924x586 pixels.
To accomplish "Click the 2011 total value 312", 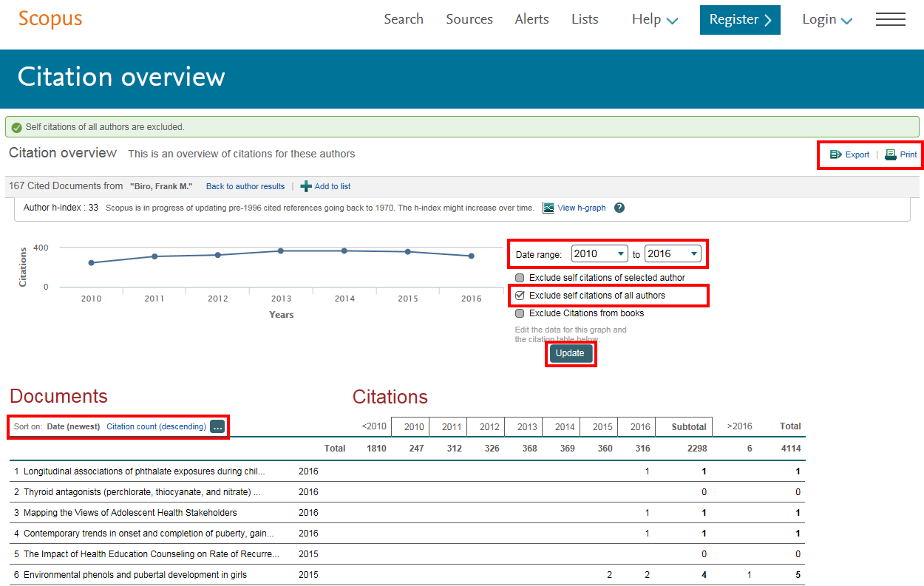I will 454,449.
